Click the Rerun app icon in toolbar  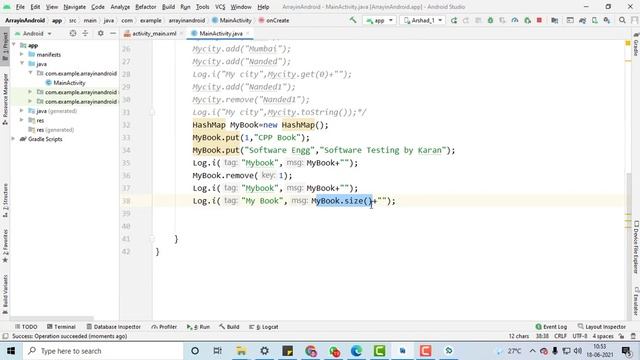pos(453,20)
